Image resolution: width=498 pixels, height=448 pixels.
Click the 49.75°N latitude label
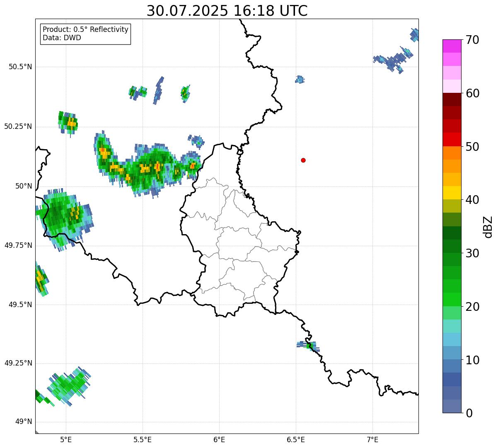(x=18, y=245)
